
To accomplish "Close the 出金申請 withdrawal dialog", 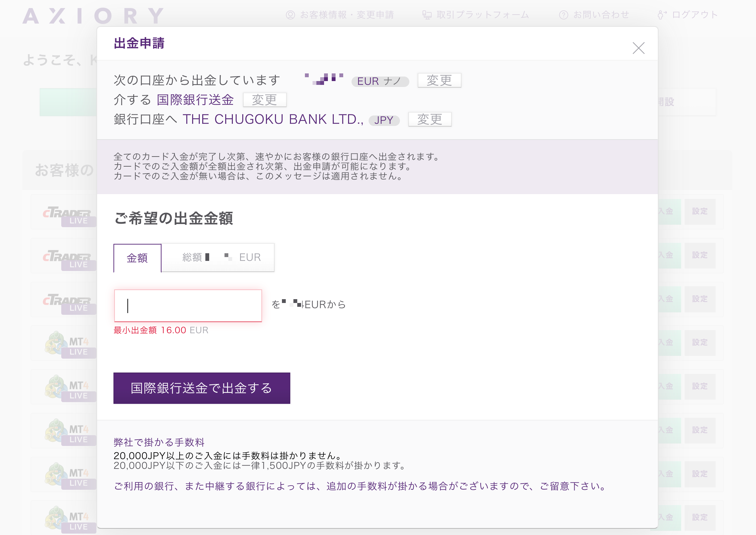I will click(x=638, y=48).
